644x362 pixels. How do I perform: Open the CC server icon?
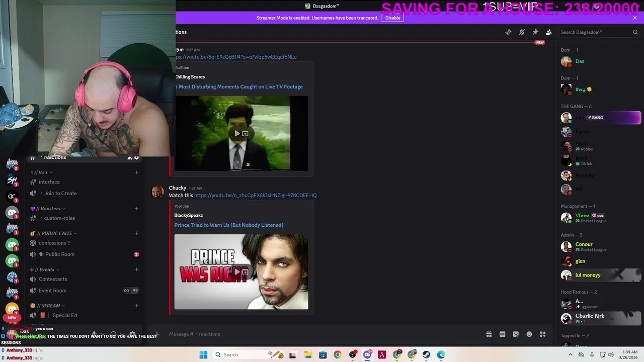(x=12, y=196)
